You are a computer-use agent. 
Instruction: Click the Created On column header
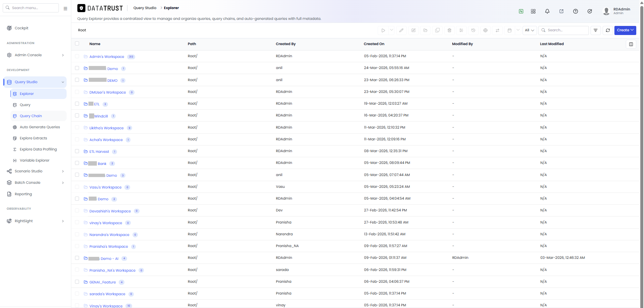pyautogui.click(x=374, y=44)
